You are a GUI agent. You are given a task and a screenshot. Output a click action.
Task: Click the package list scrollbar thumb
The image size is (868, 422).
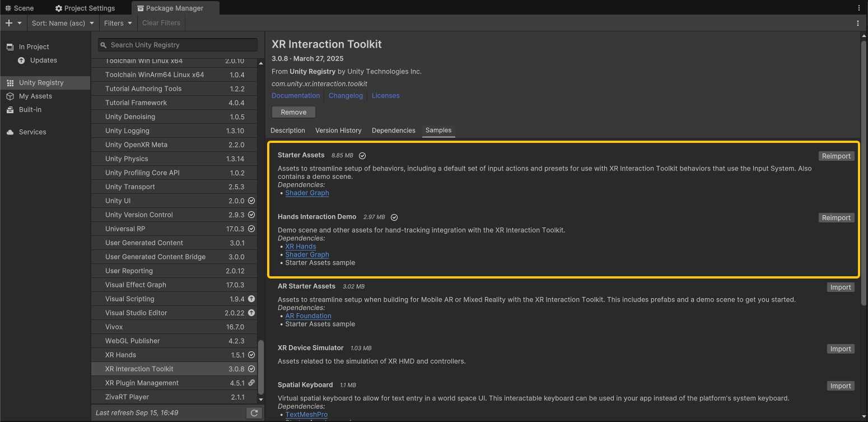[x=260, y=367]
